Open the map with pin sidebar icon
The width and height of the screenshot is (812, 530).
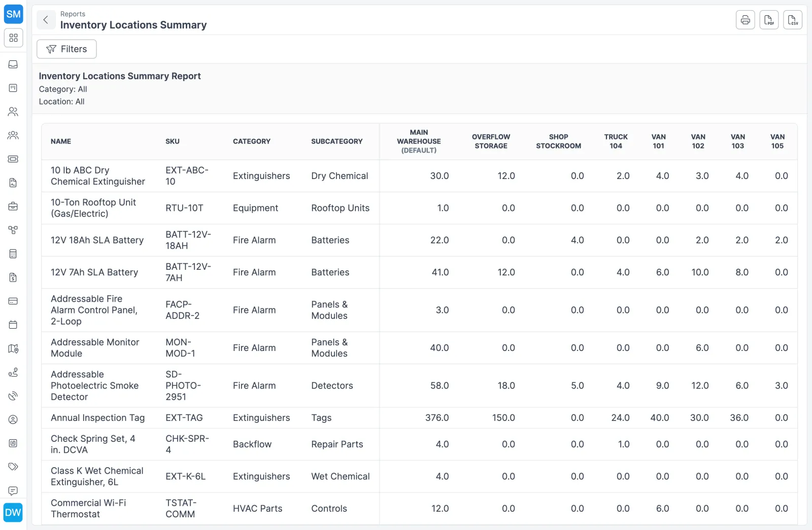13,348
